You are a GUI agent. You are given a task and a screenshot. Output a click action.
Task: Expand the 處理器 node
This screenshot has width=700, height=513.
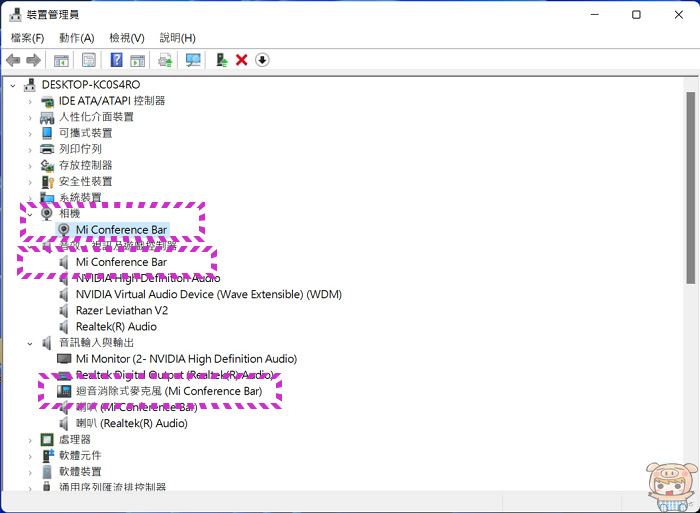pos(30,441)
